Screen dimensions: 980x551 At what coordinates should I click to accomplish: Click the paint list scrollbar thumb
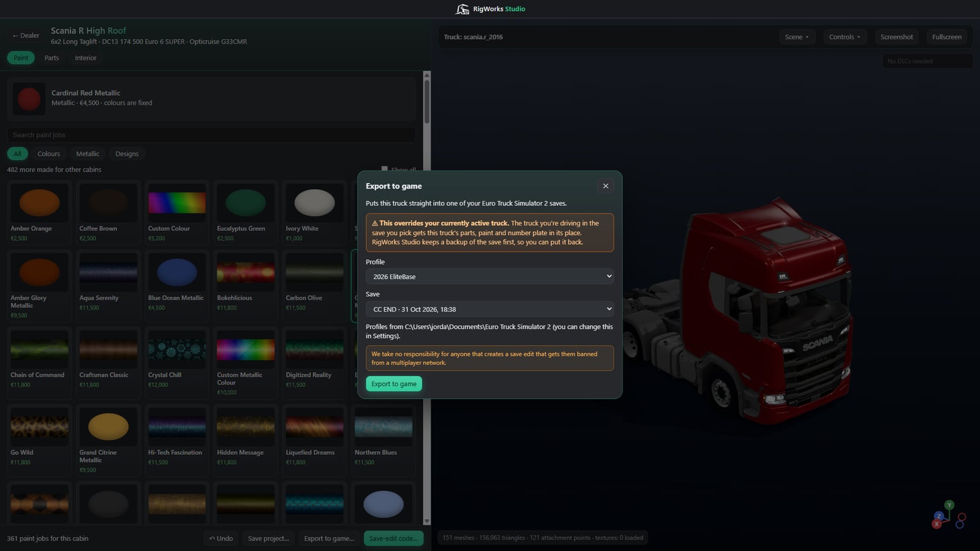coord(427,102)
